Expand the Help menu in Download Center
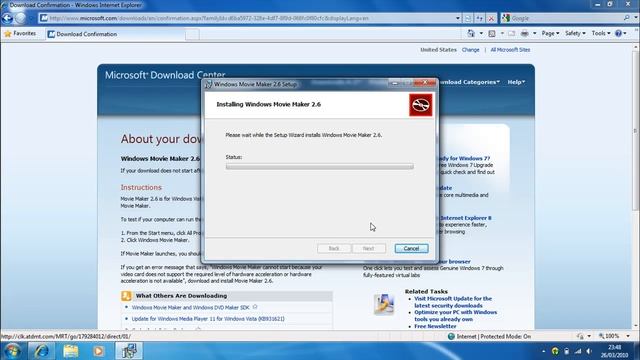The width and height of the screenshot is (640, 360). (516, 82)
